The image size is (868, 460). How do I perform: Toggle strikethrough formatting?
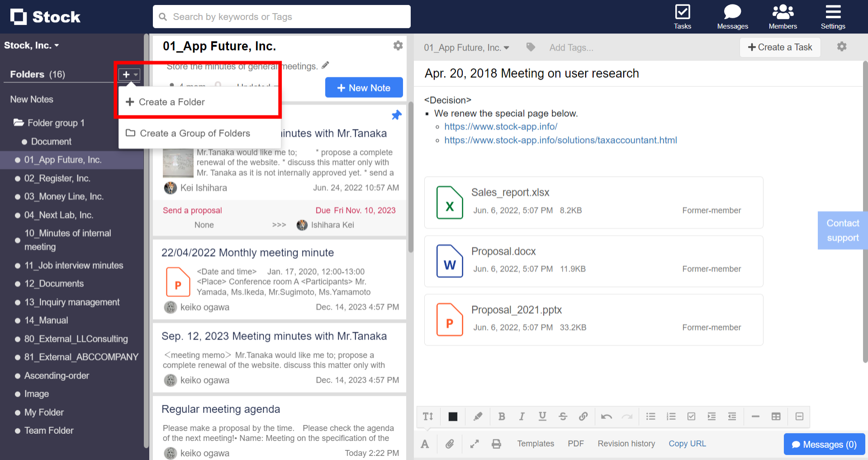tap(563, 416)
